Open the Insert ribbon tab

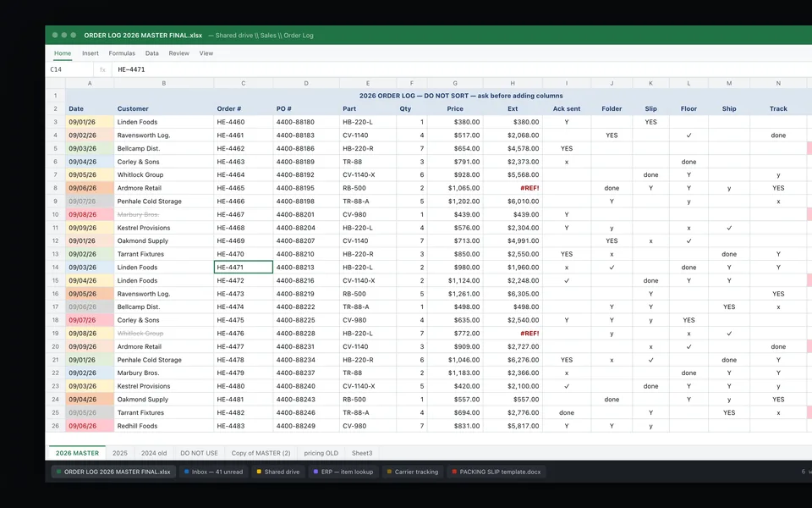[91, 53]
